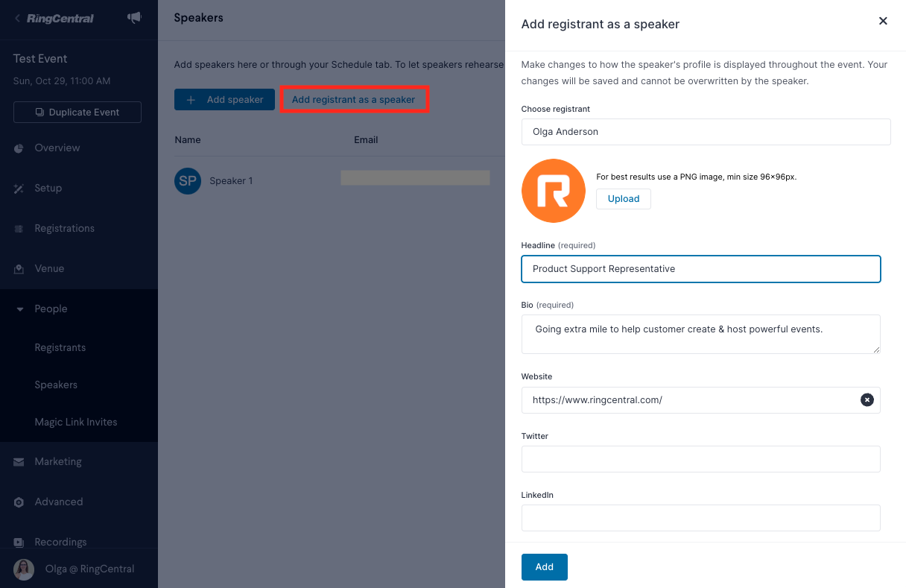
Task: Click the Bio text area
Action: (701, 334)
